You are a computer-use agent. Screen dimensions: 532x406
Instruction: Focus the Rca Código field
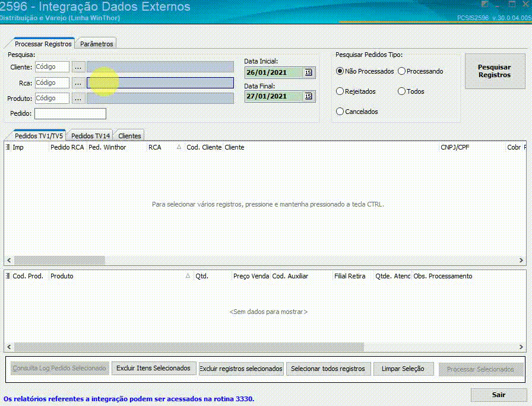coord(52,83)
